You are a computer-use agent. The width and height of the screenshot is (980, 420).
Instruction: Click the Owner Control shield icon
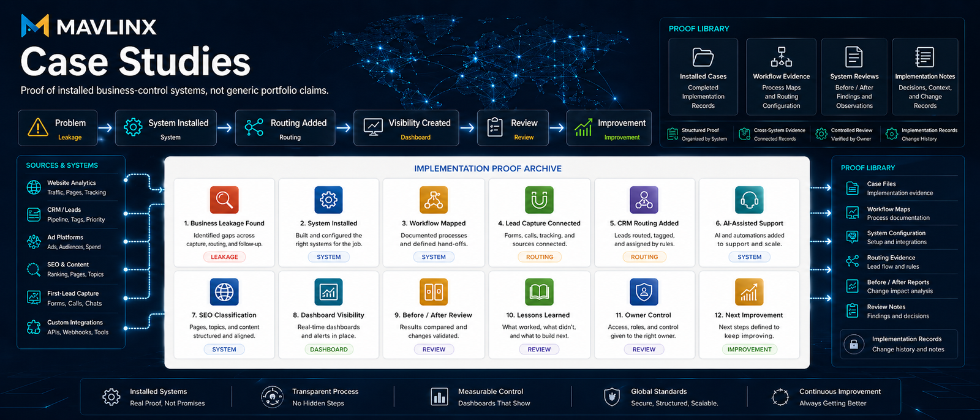pyautogui.click(x=644, y=291)
